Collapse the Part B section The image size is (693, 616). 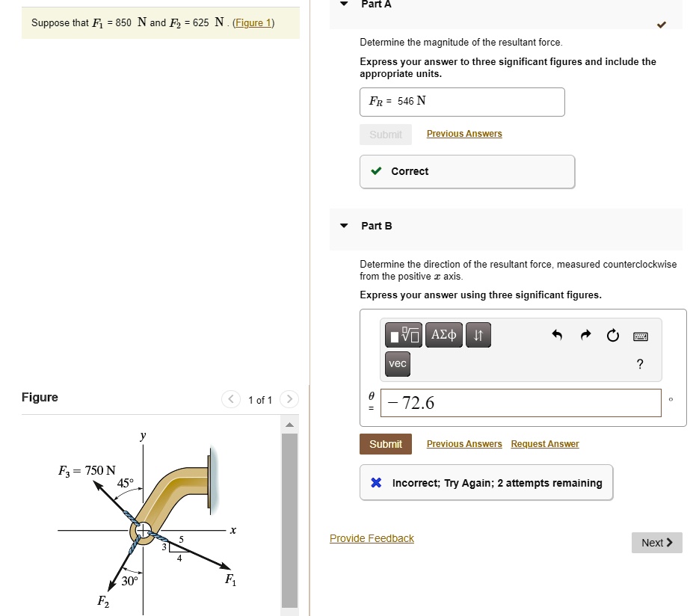click(x=343, y=226)
